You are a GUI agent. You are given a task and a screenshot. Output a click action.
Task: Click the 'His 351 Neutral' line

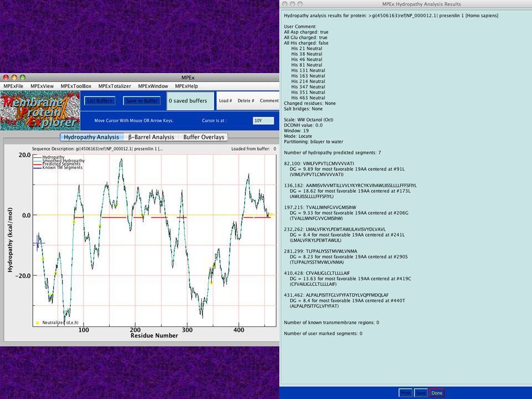coord(308,92)
